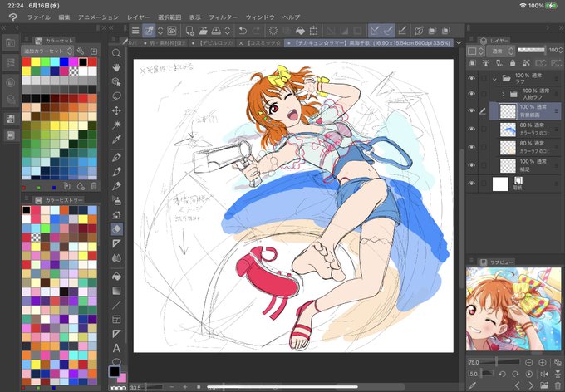Screen dimensions: 565x392
Task: Click the lock layer icon
Action: (x=513, y=63)
